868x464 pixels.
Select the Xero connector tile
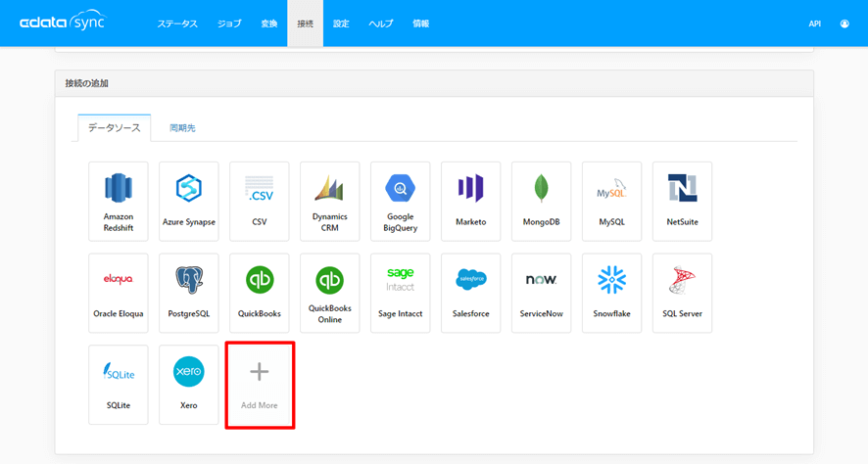pos(189,385)
